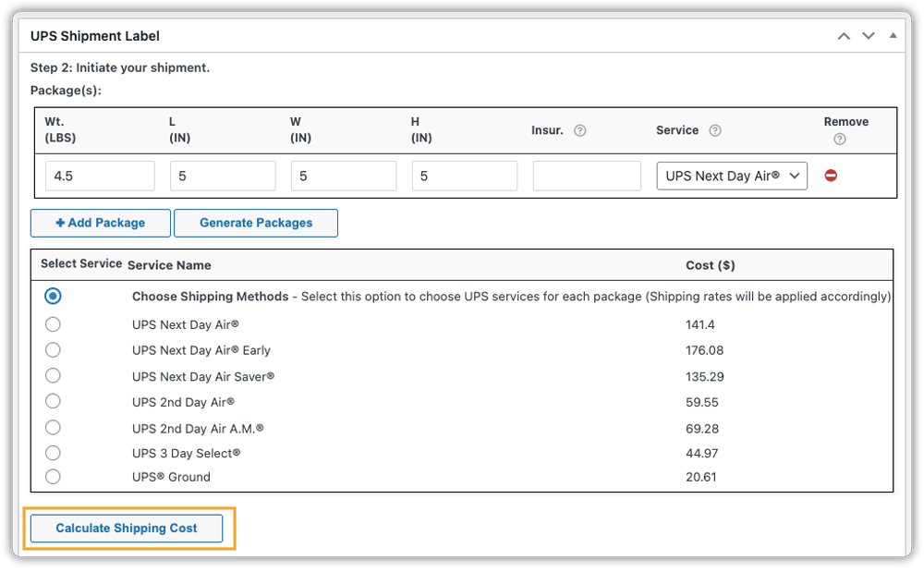Select the Choose Shipping Methods radio button
This screenshot has height=572, width=924.
point(53,296)
